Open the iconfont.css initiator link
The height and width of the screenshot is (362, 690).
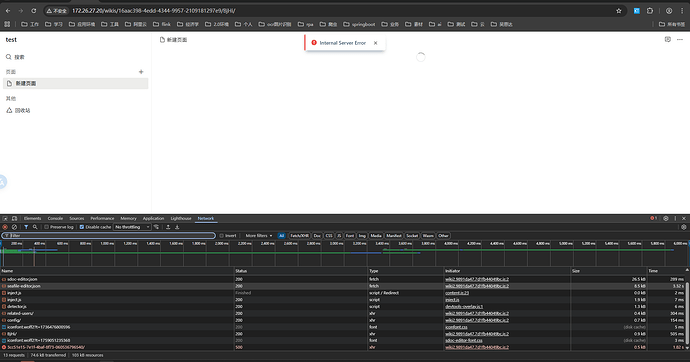[x=456, y=327]
